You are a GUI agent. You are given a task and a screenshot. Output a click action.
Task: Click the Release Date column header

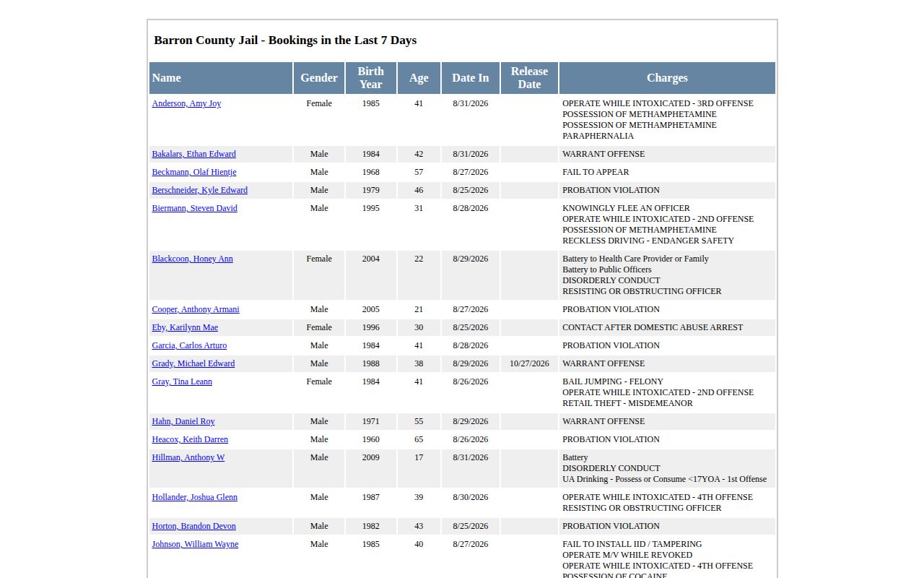pyautogui.click(x=529, y=78)
